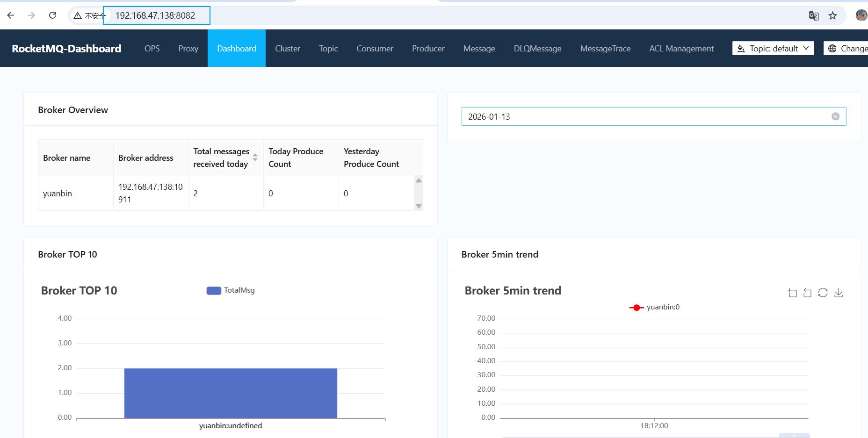
Task: Open the Producer tab
Action: click(428, 49)
